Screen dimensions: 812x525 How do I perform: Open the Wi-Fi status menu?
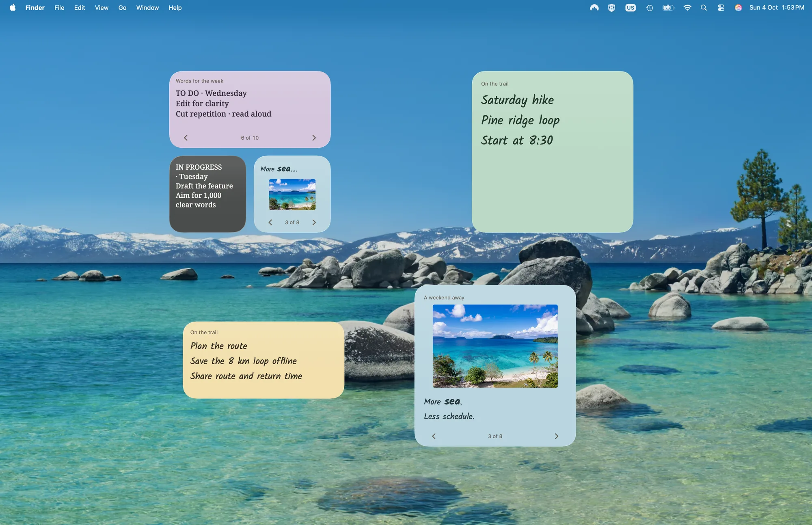point(687,7)
